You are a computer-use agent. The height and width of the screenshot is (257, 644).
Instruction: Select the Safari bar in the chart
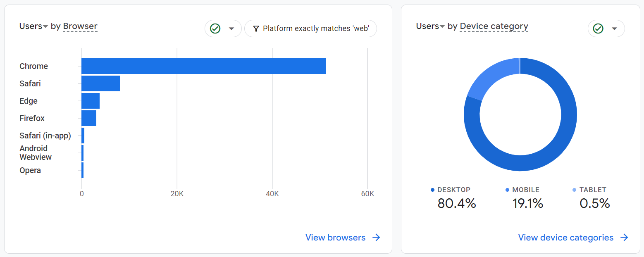click(100, 83)
